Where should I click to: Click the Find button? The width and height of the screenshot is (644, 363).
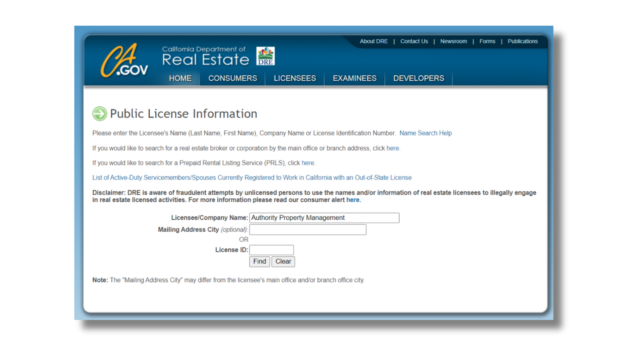coord(259,262)
